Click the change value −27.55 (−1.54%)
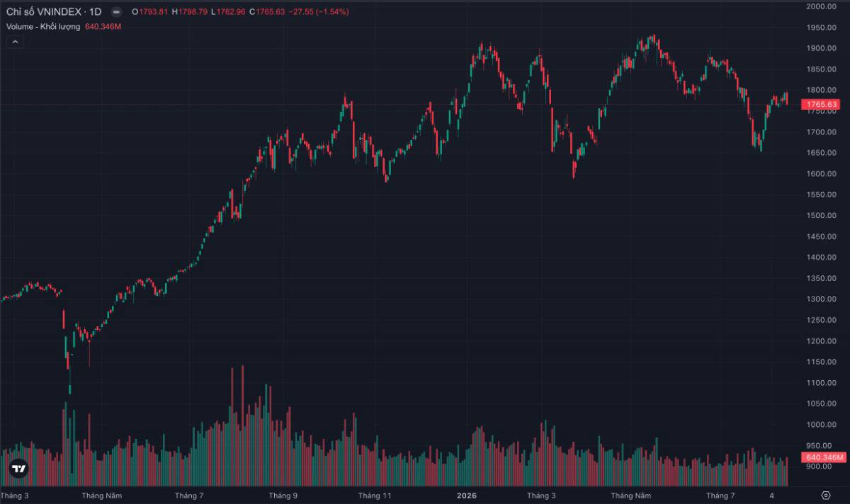Viewport: 850px width, 504px height. (x=318, y=12)
